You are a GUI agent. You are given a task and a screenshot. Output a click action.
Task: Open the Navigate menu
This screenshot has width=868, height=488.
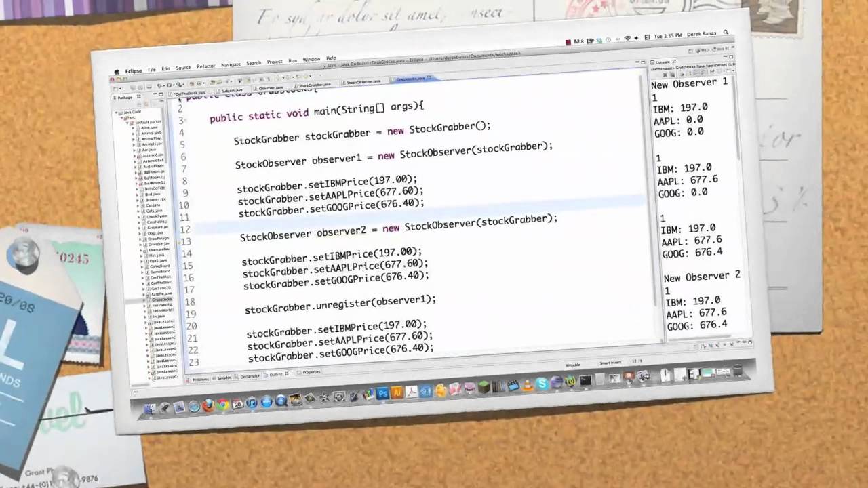(x=231, y=64)
